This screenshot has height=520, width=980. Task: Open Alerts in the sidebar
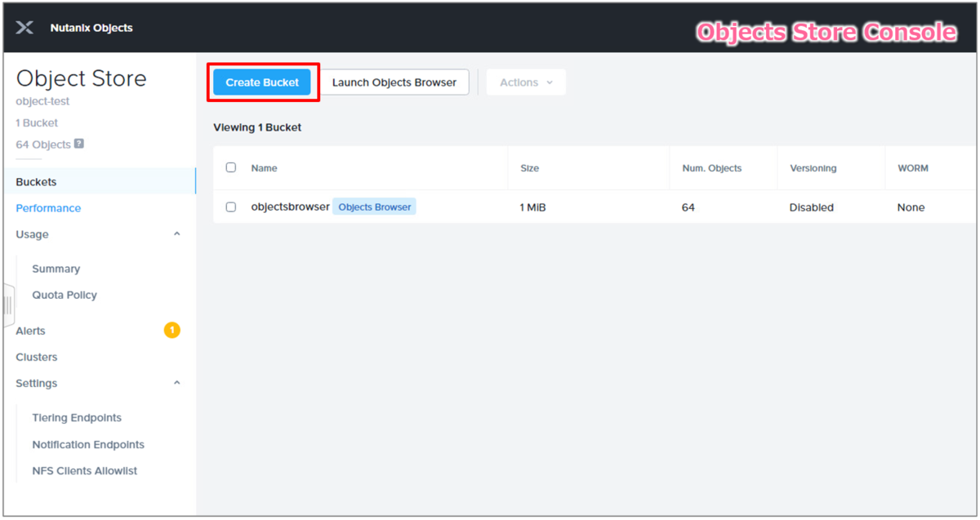pos(30,331)
